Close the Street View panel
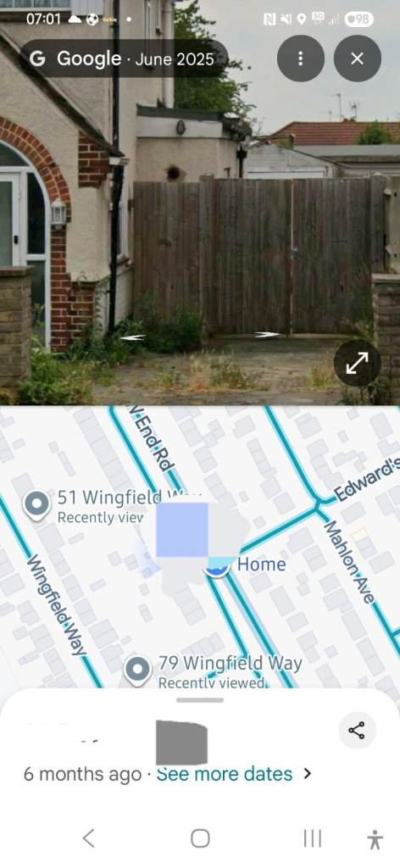400x868 pixels. pyautogui.click(x=358, y=58)
